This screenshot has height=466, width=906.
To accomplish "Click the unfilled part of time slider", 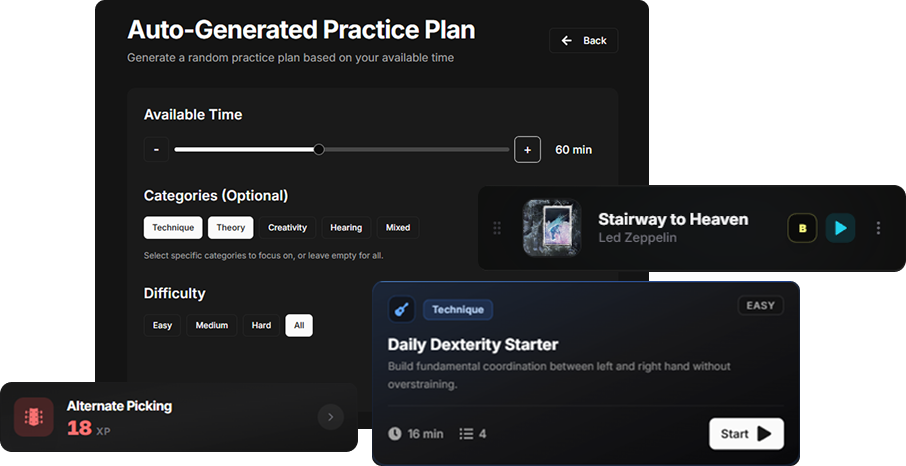I will pos(416,150).
